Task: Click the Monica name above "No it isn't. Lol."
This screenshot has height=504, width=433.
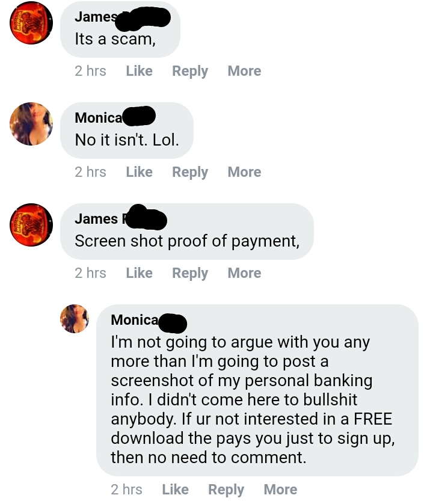Action: pos(99,118)
